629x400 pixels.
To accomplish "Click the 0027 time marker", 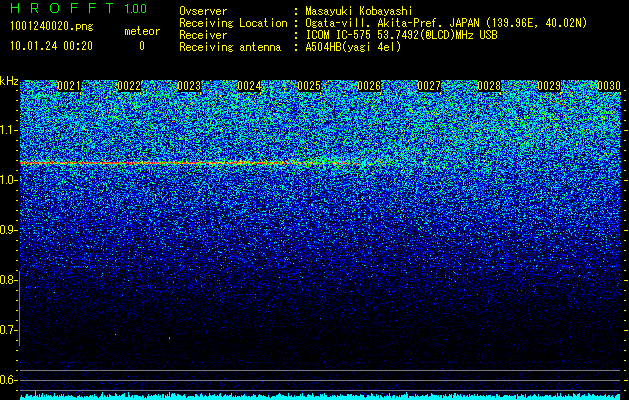I will 429,86.
